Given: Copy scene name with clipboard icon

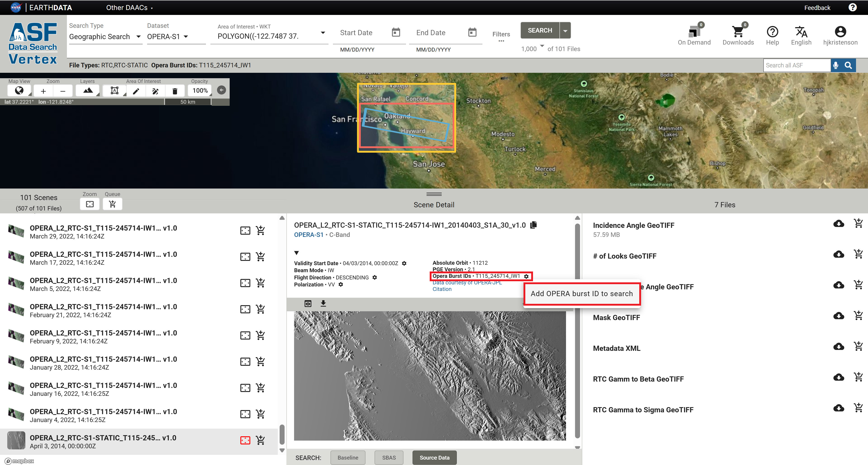Looking at the screenshot, I should pyautogui.click(x=533, y=225).
